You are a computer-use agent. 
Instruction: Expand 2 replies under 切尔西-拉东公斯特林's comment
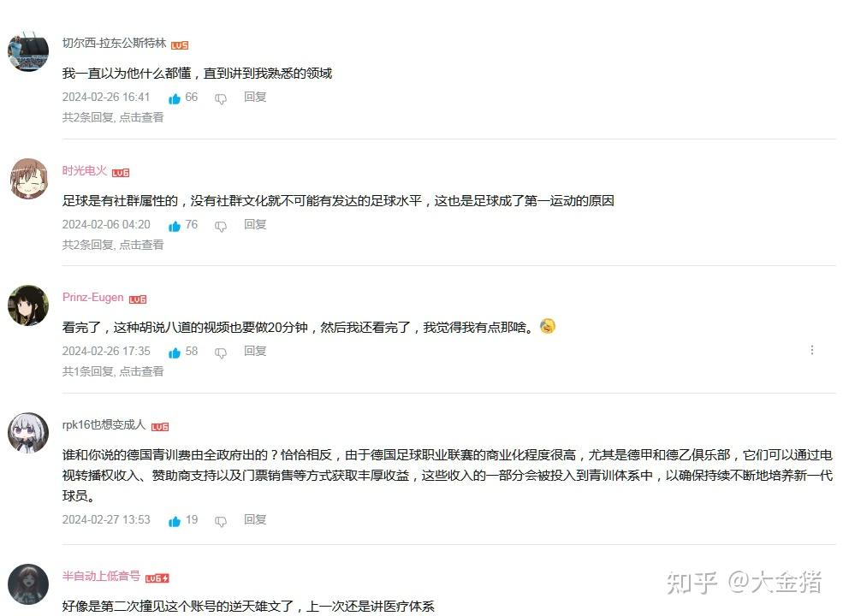(x=113, y=117)
